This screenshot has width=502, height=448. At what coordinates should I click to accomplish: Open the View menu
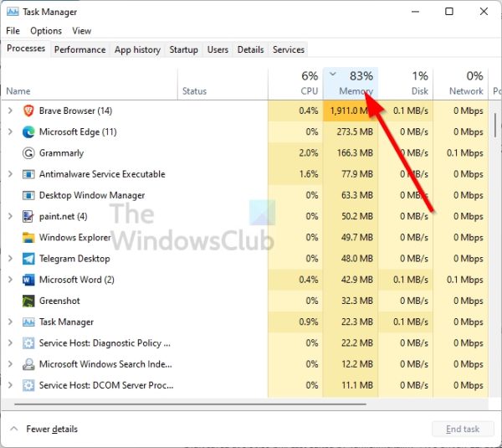(x=82, y=31)
